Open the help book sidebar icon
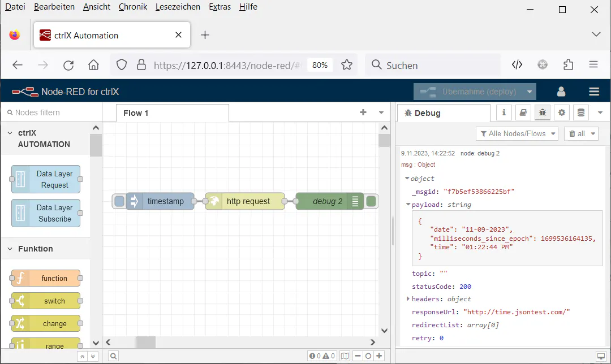 (x=523, y=112)
